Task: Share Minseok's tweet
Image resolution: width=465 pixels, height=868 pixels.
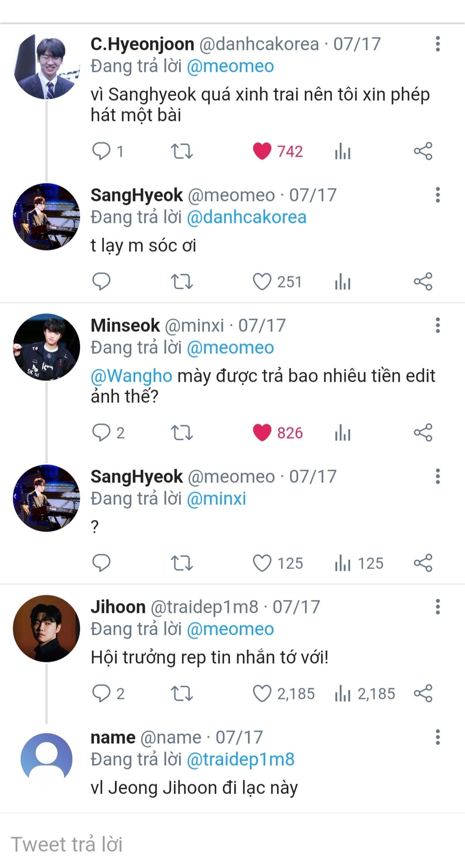Action: pyautogui.click(x=423, y=433)
